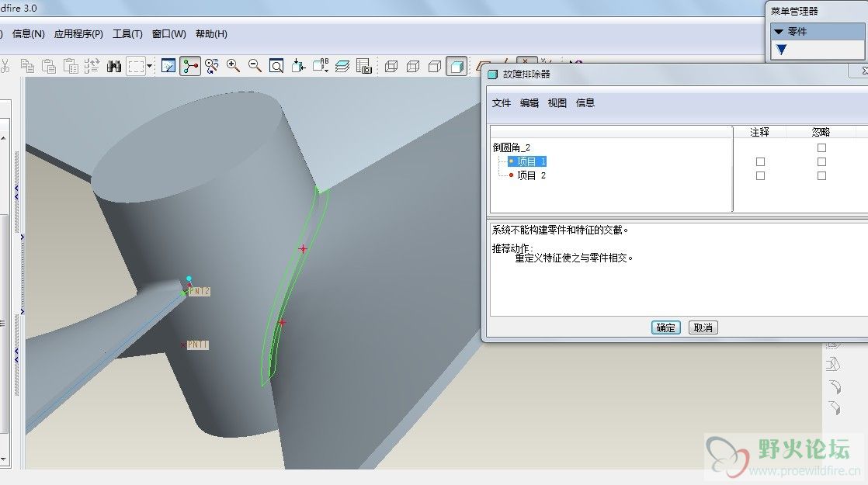Click the Paste clipboard icon

[x=49, y=67]
